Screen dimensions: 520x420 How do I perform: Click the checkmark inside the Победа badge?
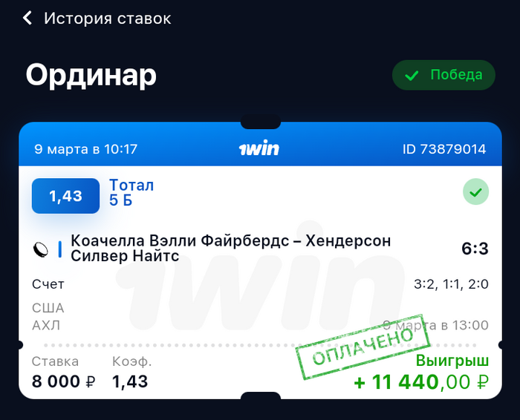[412, 76]
